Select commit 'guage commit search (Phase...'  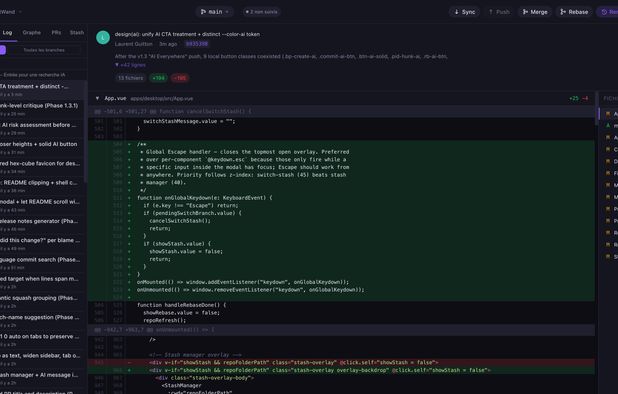(x=43, y=263)
